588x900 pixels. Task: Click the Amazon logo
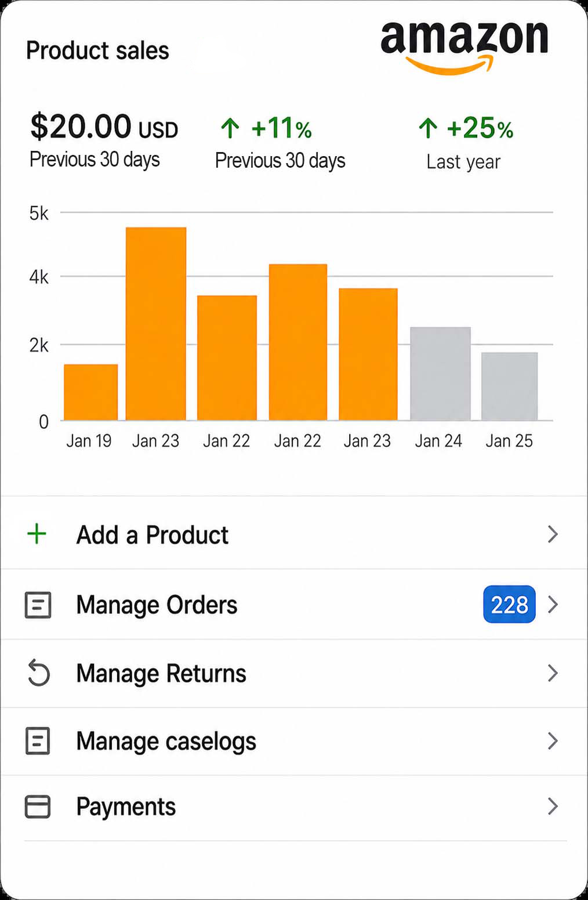point(464,46)
